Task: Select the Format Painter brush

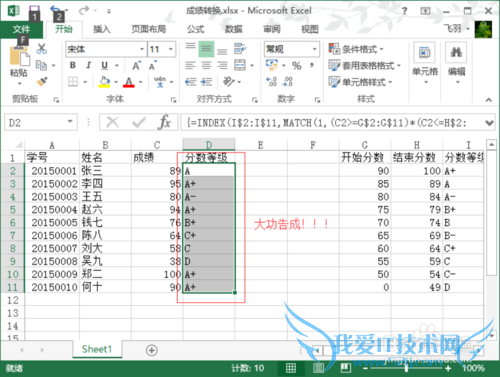Action: point(42,81)
